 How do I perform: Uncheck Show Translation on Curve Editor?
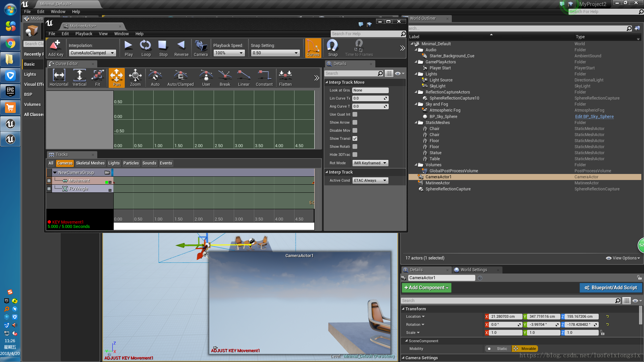click(x=355, y=138)
